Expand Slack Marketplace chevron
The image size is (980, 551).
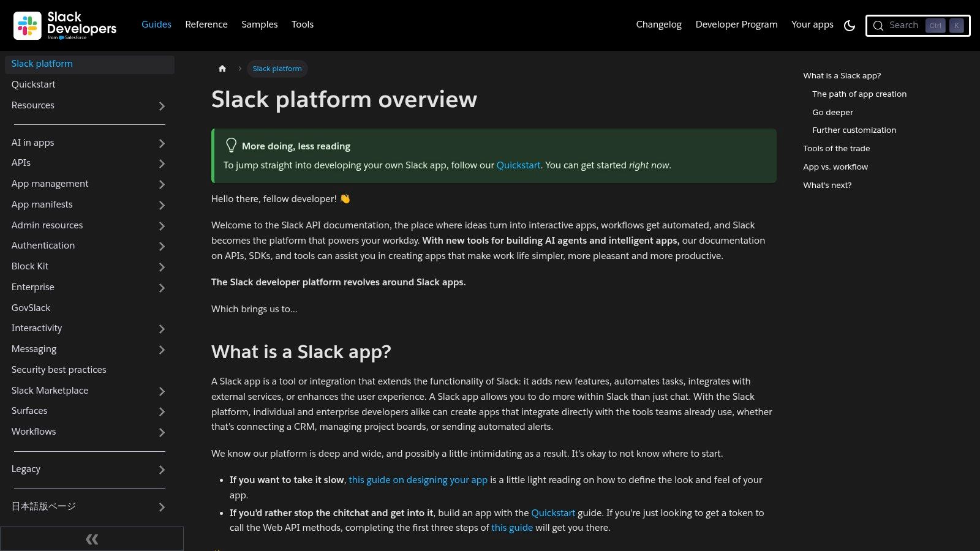(x=162, y=391)
